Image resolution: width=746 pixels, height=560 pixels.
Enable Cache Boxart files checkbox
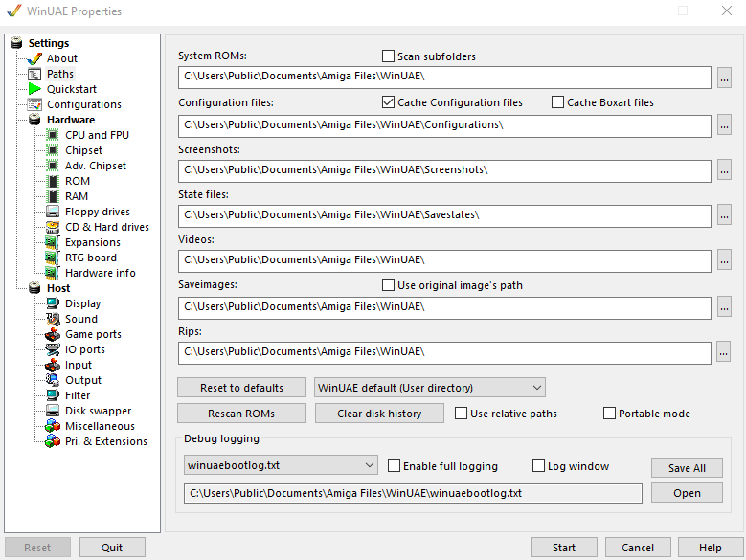[557, 102]
